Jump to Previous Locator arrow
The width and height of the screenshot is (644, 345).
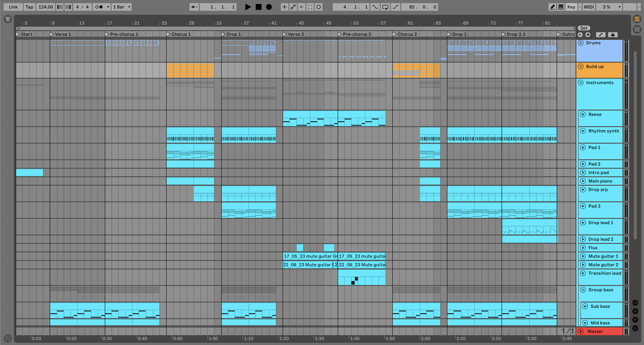580,35
